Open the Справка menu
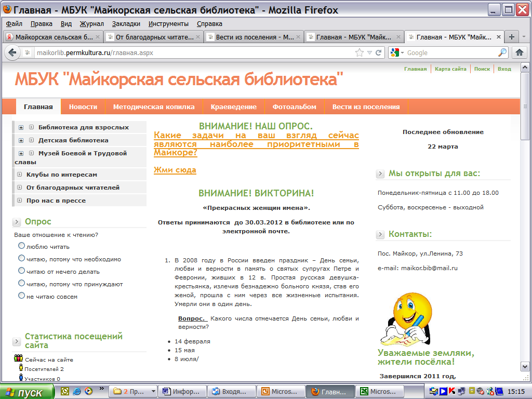 click(x=209, y=24)
